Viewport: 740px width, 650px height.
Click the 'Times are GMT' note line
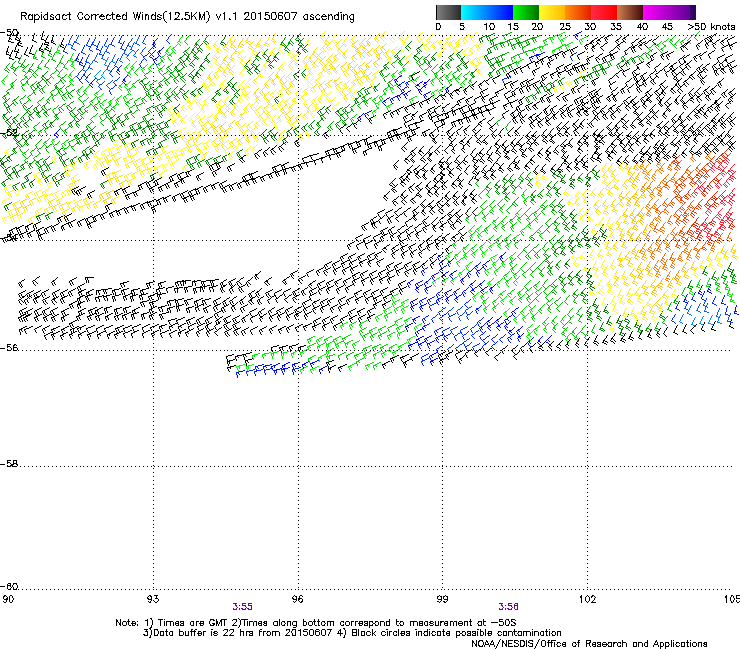[x=316, y=623]
